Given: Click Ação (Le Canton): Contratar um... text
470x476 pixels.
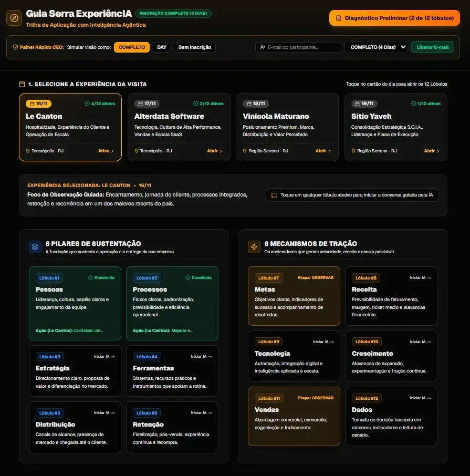Looking at the screenshot, I should click(x=69, y=330).
